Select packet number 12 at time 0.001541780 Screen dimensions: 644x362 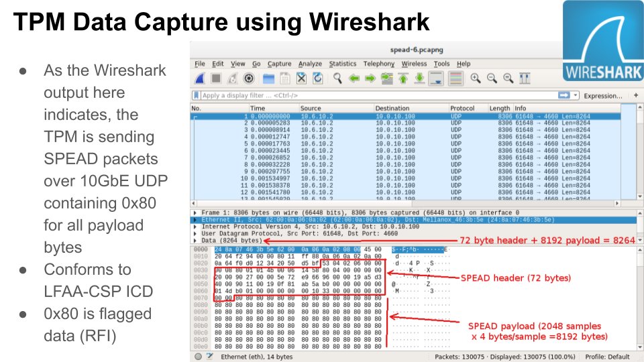pyautogui.click(x=405, y=192)
